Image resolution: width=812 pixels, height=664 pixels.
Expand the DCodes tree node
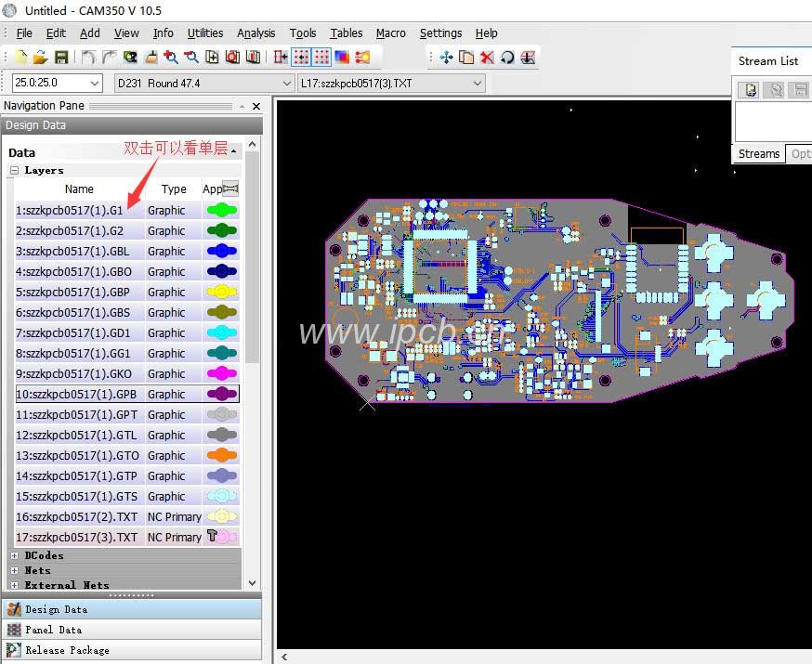15,555
